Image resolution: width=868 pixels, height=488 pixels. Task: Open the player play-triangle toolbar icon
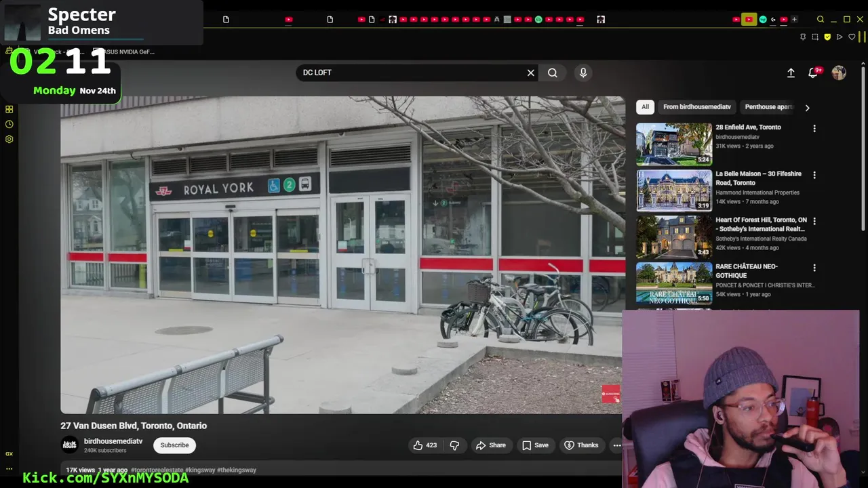[x=840, y=37]
